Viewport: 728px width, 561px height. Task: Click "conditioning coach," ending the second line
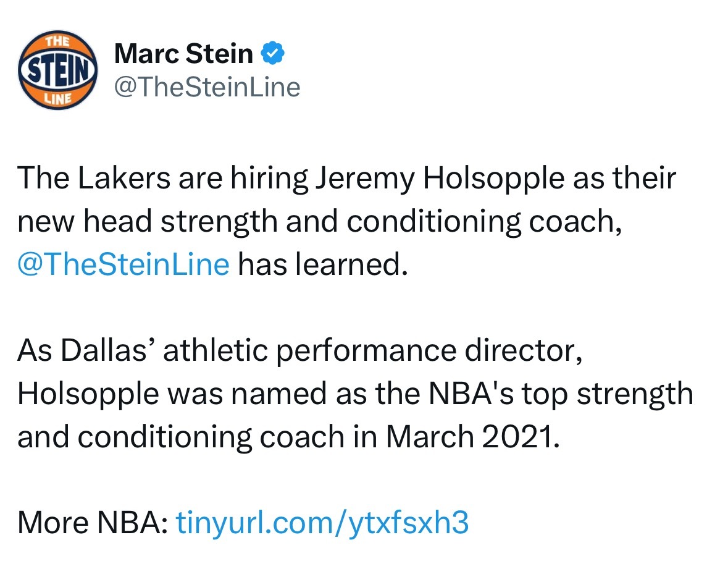pyautogui.click(x=484, y=222)
